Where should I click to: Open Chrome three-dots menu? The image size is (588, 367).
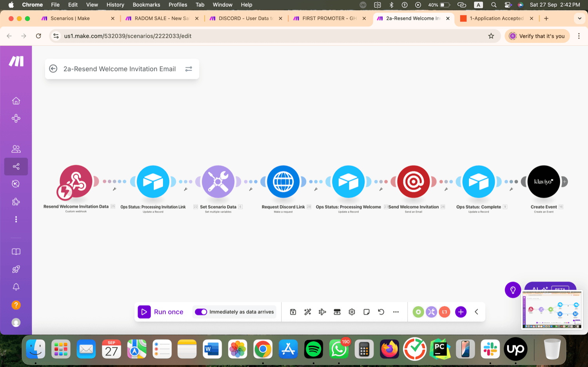(579, 36)
